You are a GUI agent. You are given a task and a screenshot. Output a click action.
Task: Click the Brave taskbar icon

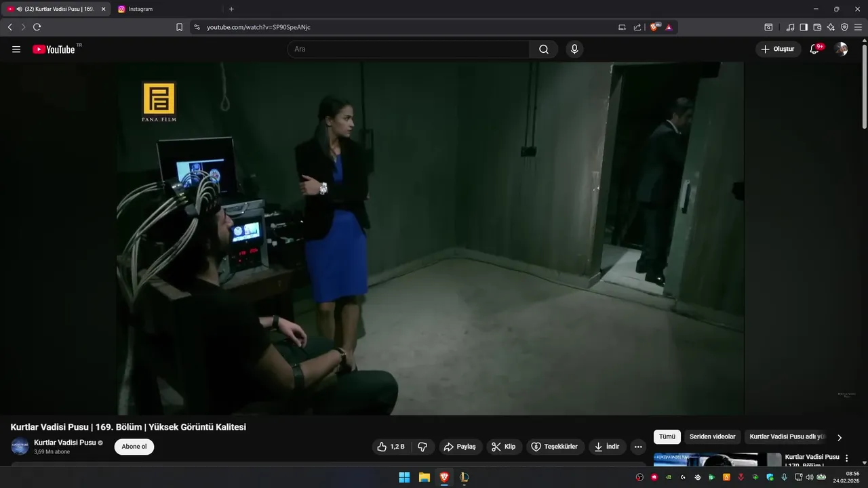click(444, 477)
